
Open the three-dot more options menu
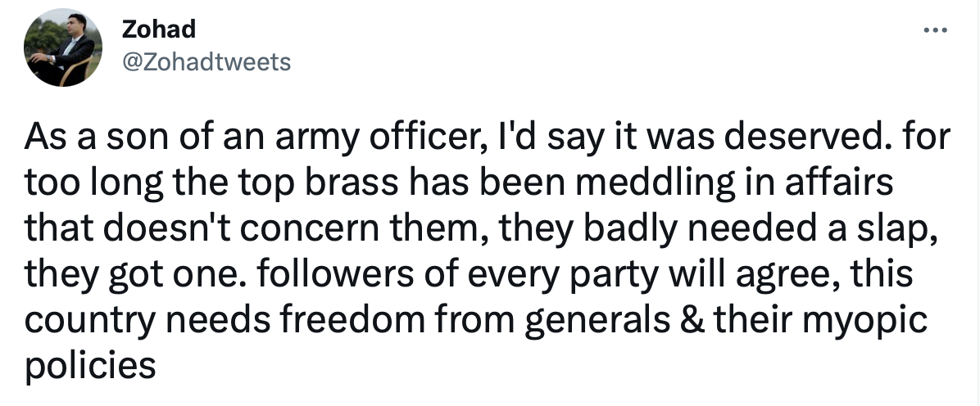pos(936,29)
